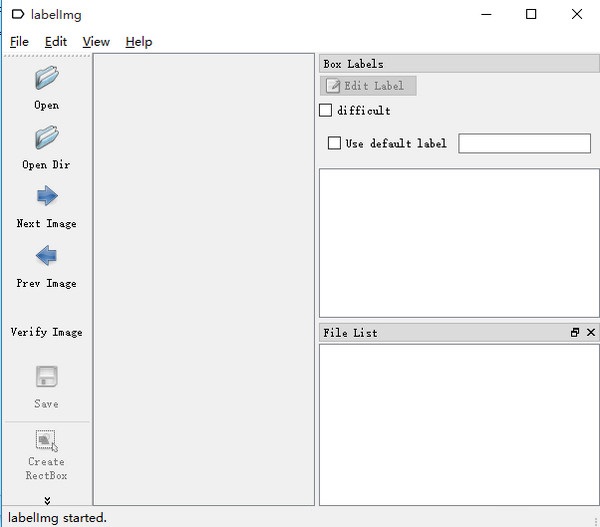
Task: Open the Edit menu
Action: tap(56, 42)
